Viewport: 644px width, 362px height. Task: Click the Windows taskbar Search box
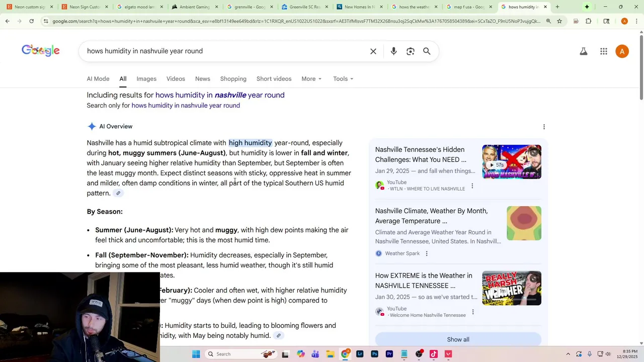[x=240, y=354]
